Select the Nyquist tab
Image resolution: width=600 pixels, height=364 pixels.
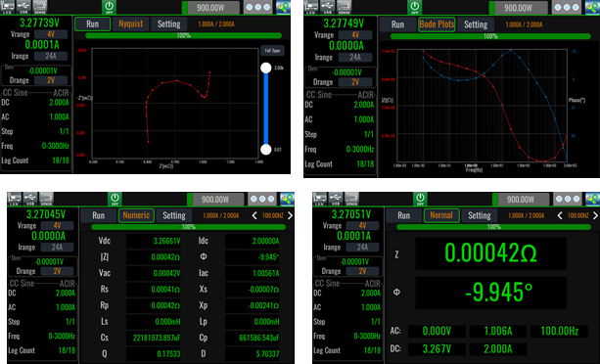click(130, 23)
